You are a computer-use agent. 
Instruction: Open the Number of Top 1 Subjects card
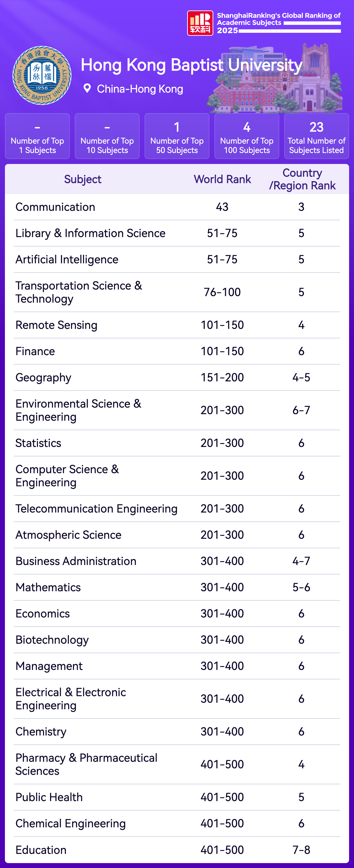(37, 136)
